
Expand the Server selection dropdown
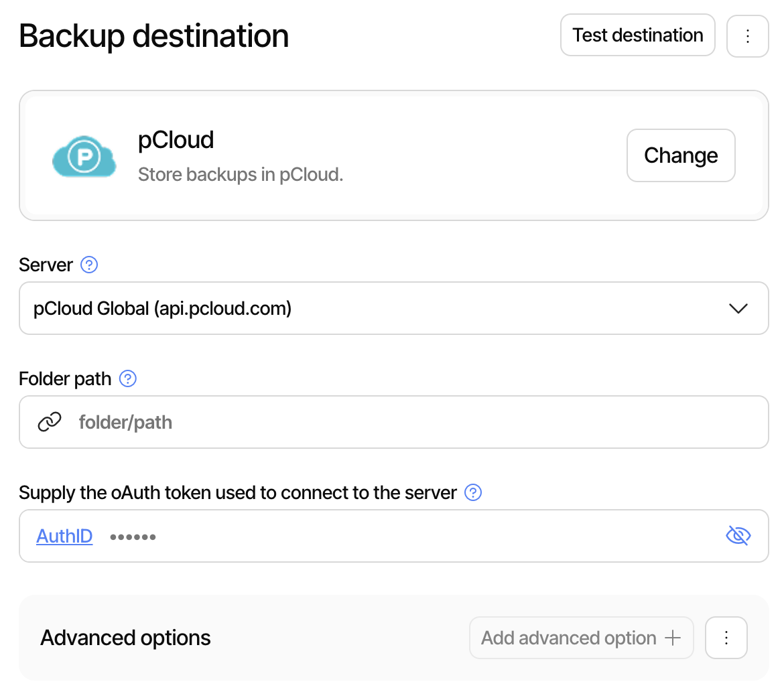738,308
